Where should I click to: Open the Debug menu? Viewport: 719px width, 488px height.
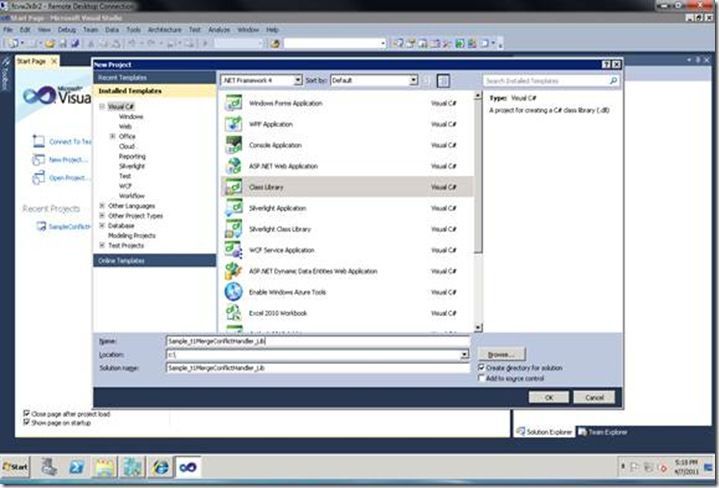66,30
